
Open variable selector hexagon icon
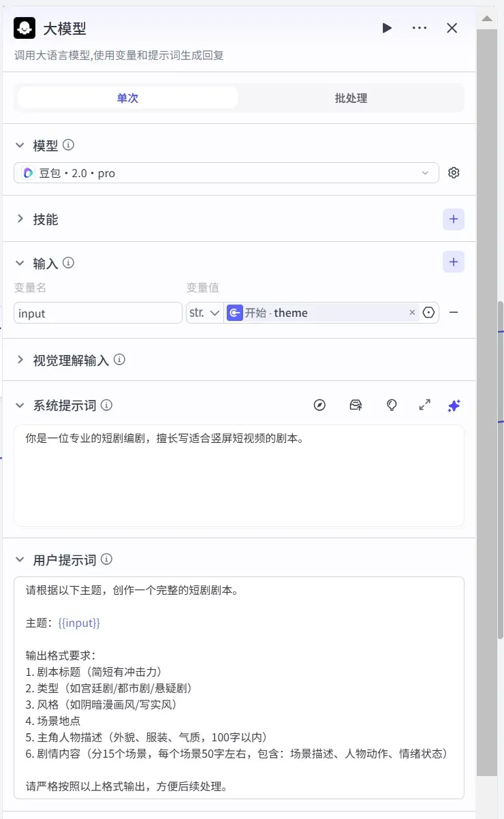[x=428, y=313]
